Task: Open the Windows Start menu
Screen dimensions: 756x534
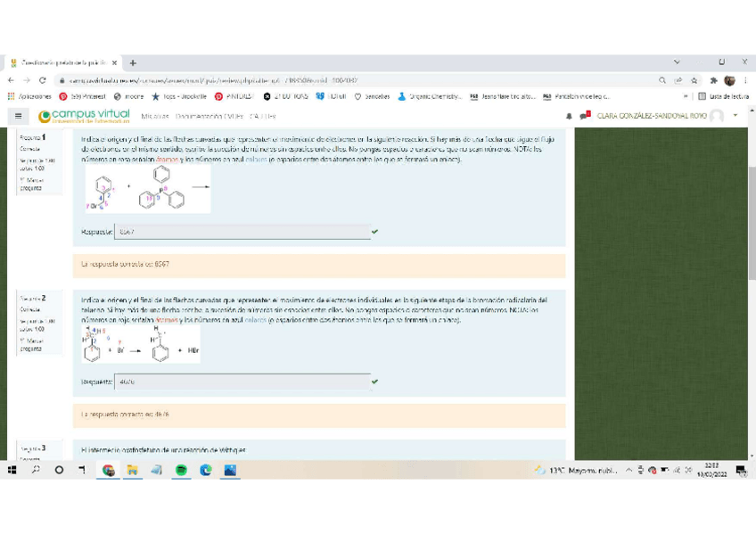Action: coord(12,470)
